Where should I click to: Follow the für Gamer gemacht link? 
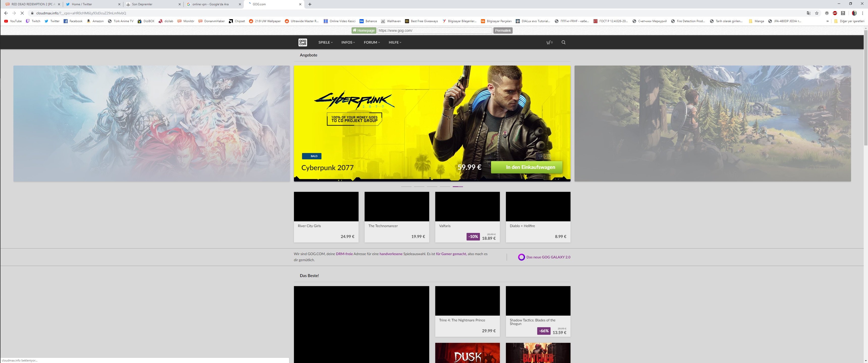451,254
